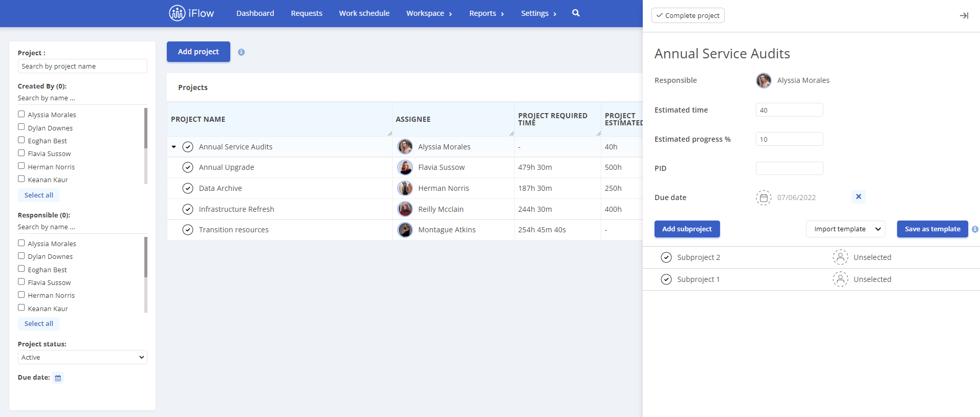The width and height of the screenshot is (980, 417).
Task: Open Work schedule page
Action: click(364, 13)
